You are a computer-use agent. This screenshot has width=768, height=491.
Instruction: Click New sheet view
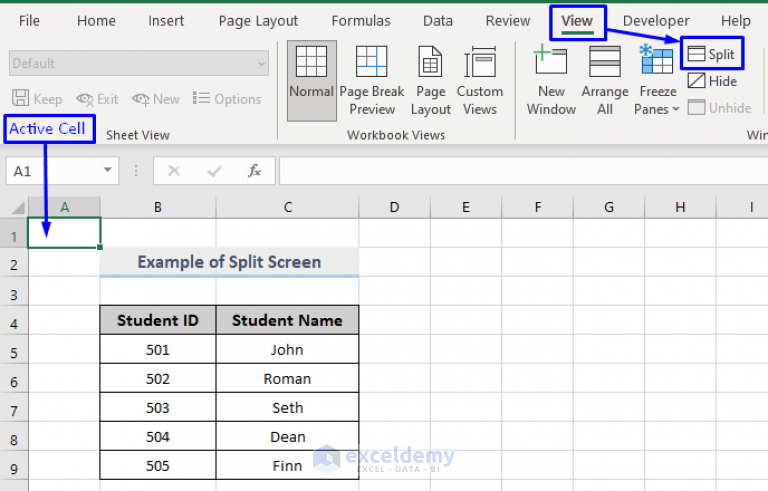(x=156, y=99)
